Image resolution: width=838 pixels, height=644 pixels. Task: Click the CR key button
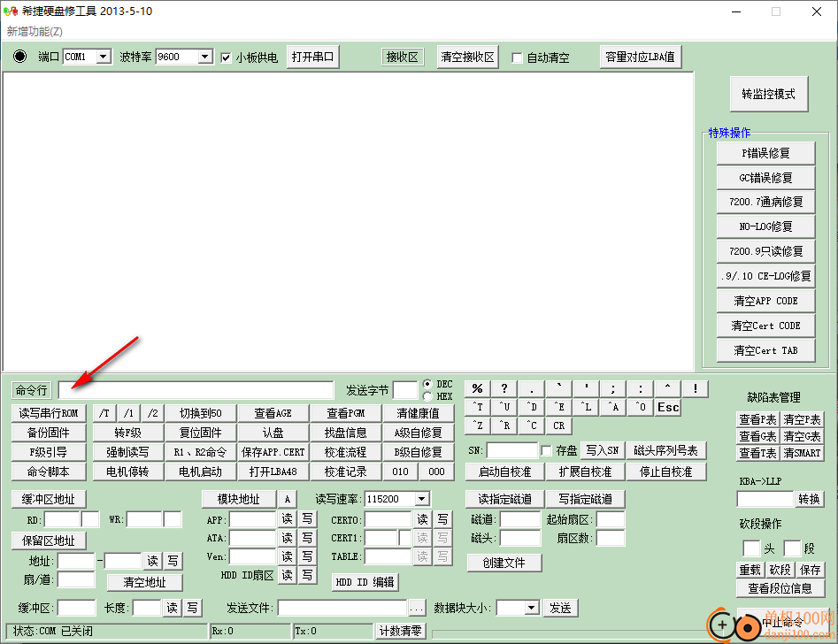pos(559,426)
